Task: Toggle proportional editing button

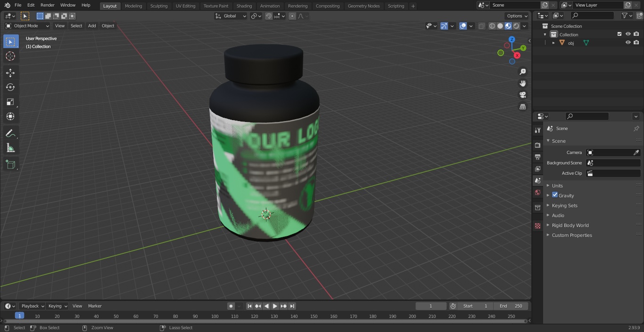Action: [x=292, y=16]
